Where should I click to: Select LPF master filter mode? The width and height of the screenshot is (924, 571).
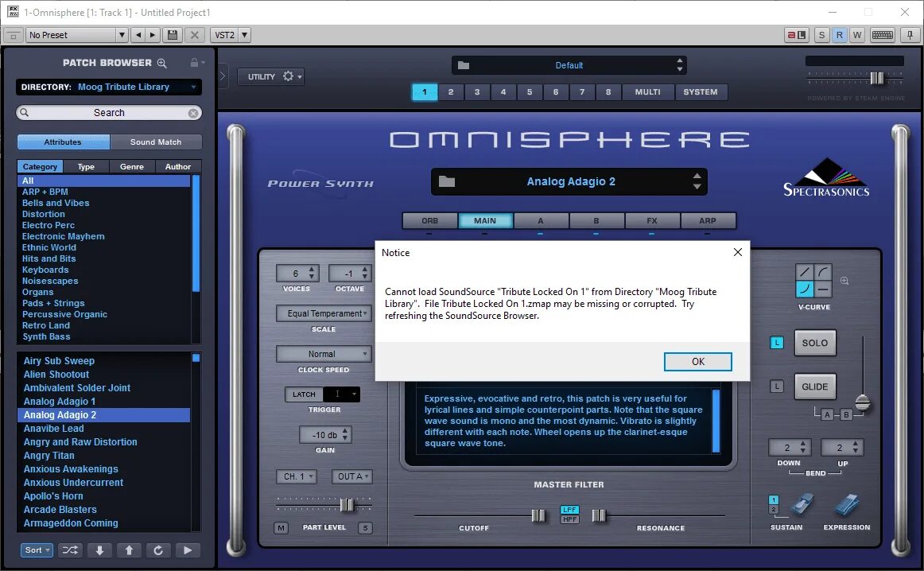tap(569, 510)
